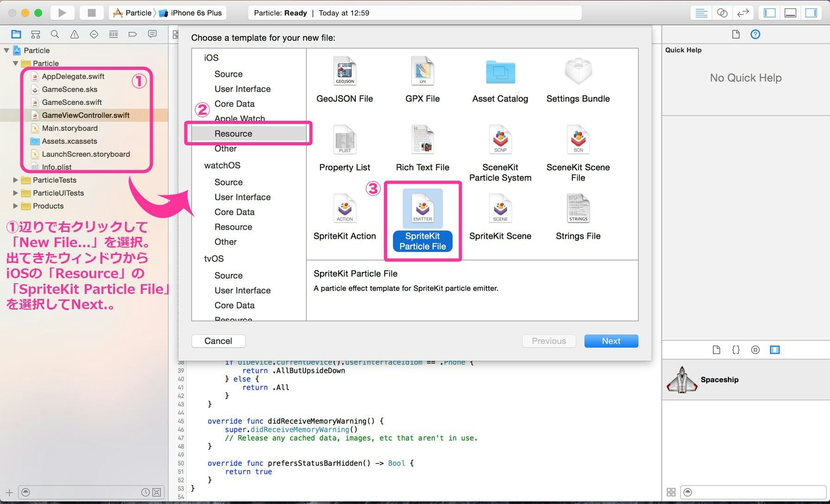Image resolution: width=830 pixels, height=504 pixels.
Task: Choose the Rich Text File template
Action: pos(422,148)
